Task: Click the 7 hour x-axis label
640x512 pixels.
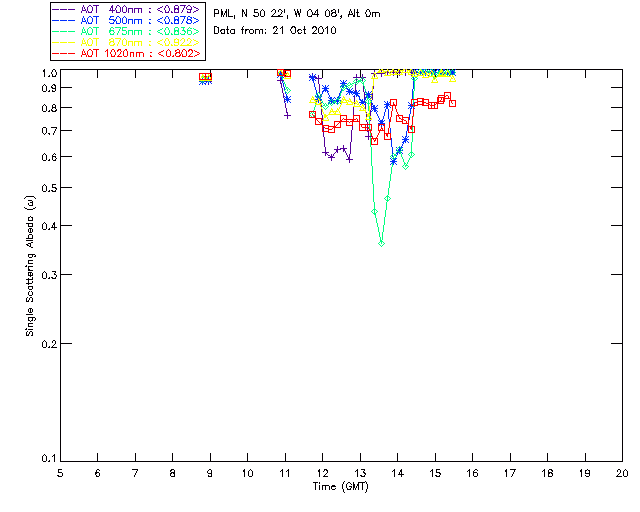Action: pos(135,473)
